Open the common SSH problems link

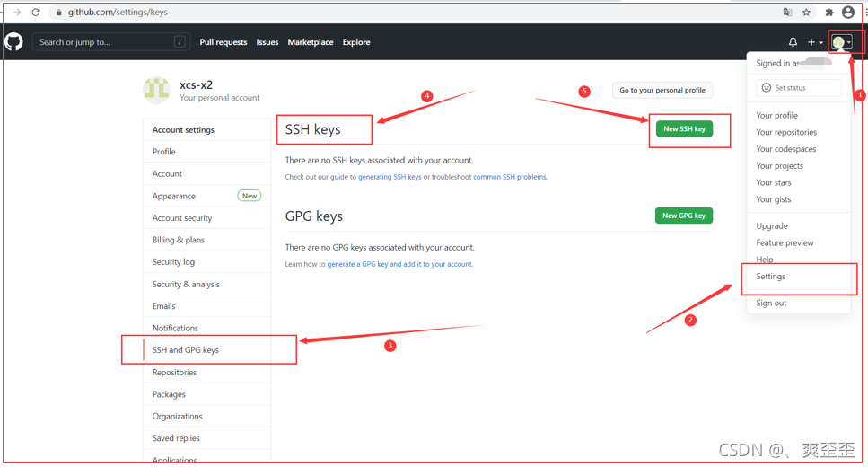click(x=510, y=177)
